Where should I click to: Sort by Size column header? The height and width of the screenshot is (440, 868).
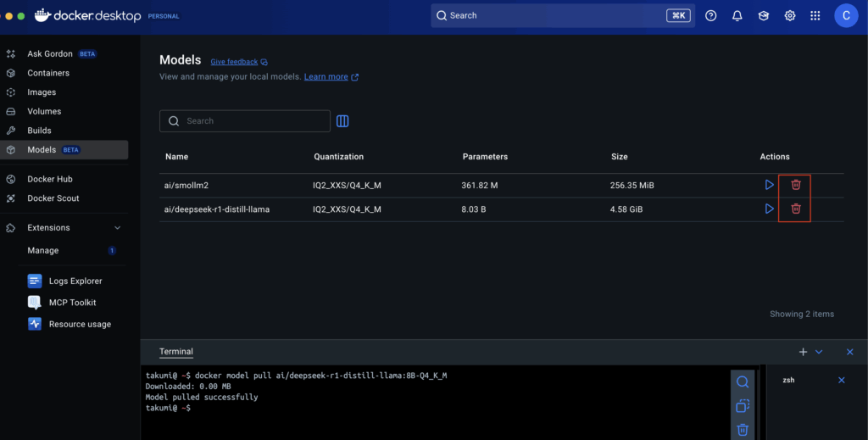pos(620,157)
